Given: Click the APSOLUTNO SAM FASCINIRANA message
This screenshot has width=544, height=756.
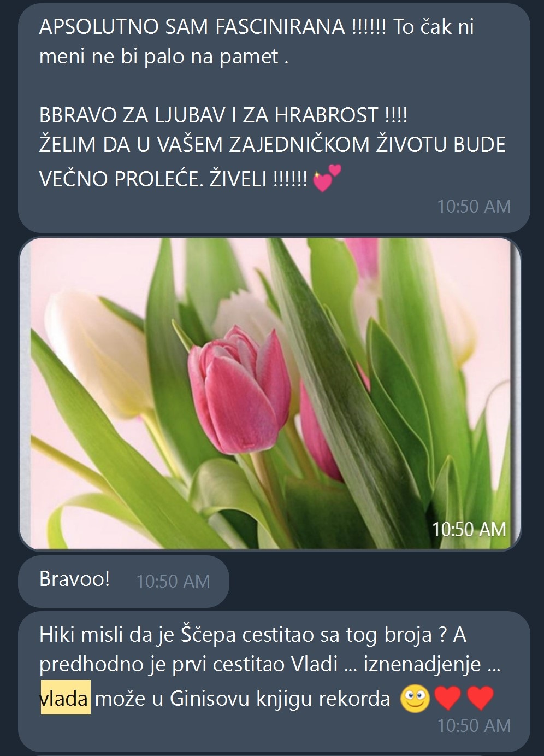Looking at the screenshot, I should (274, 117).
